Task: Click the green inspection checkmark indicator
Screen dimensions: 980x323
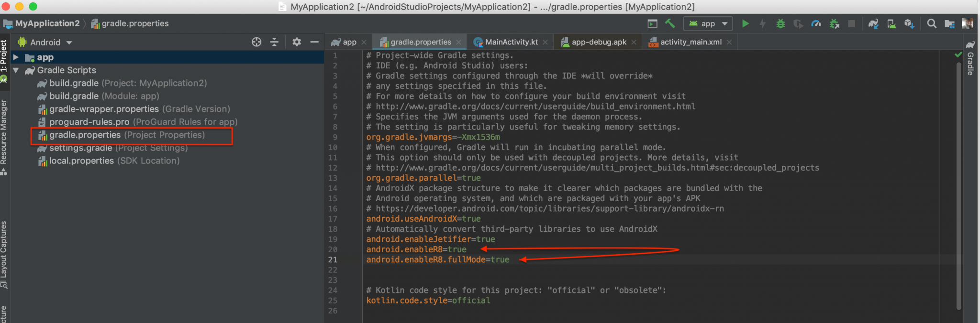Action: click(x=958, y=55)
